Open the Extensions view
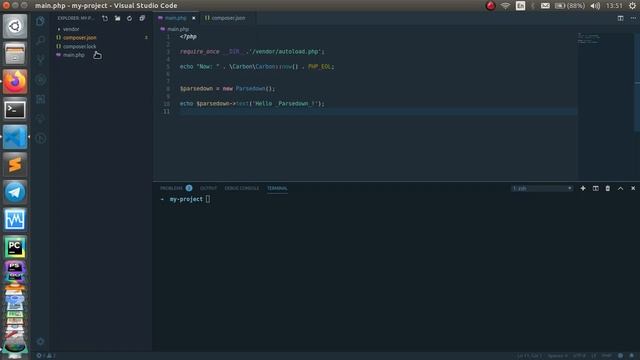This screenshot has height=360, width=640. pos(40,99)
